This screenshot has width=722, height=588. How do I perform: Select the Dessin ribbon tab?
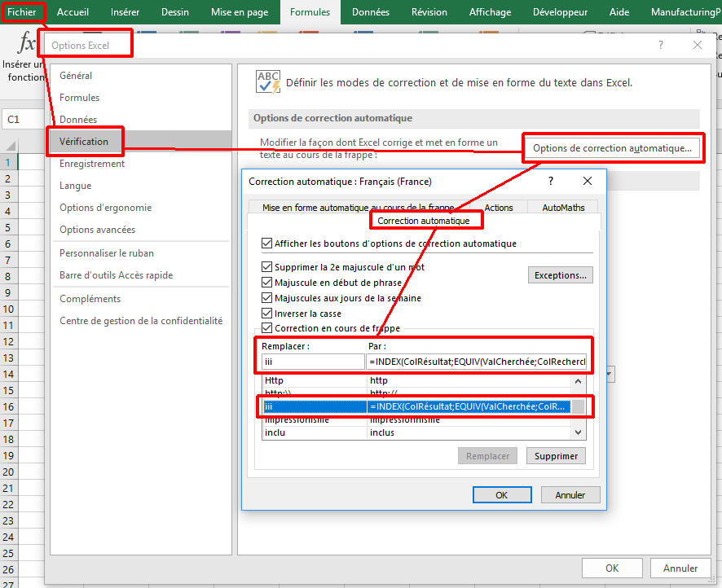(175, 12)
